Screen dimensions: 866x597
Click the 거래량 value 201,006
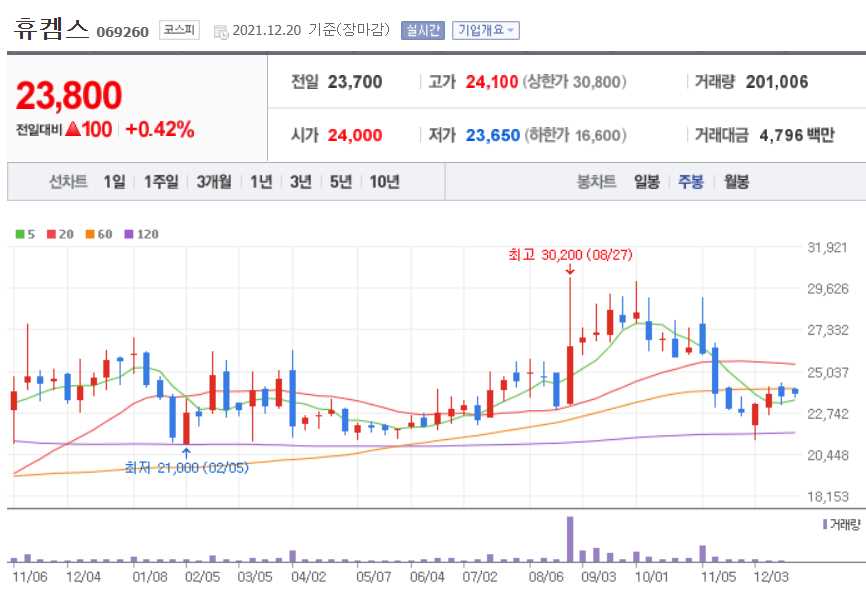(777, 82)
